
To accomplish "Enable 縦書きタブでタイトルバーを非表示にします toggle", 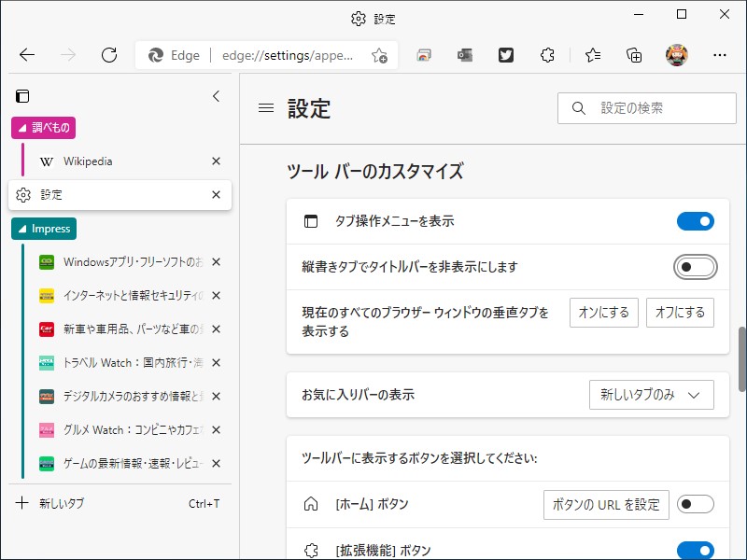I will [695, 267].
